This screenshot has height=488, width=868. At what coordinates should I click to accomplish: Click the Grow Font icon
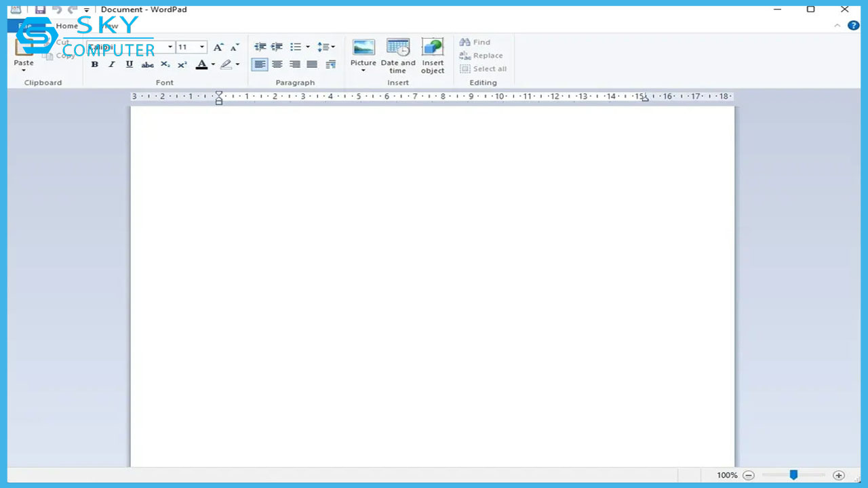218,47
